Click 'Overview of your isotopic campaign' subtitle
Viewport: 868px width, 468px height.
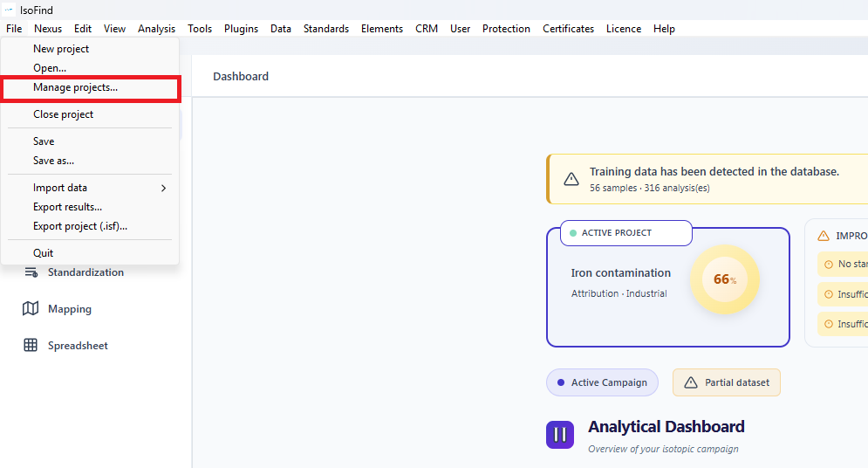pos(663,449)
